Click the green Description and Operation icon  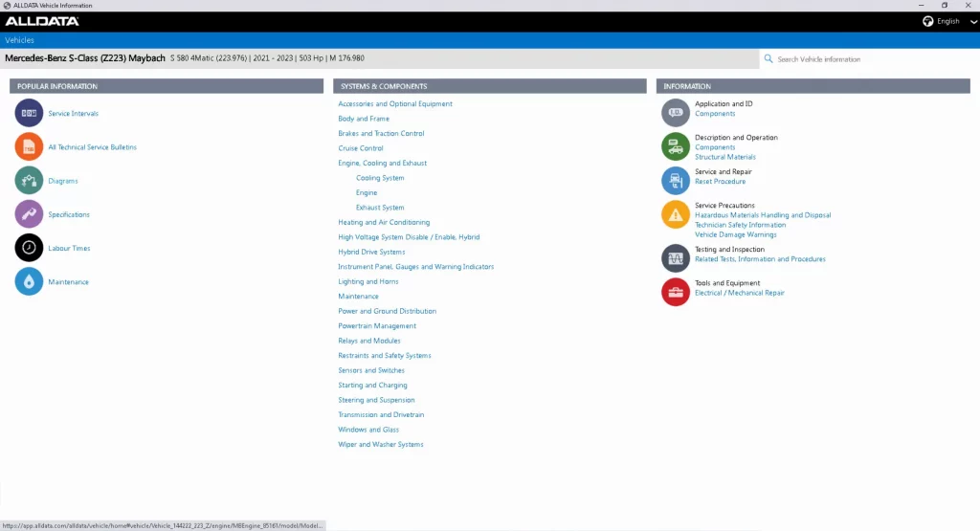[676, 146]
